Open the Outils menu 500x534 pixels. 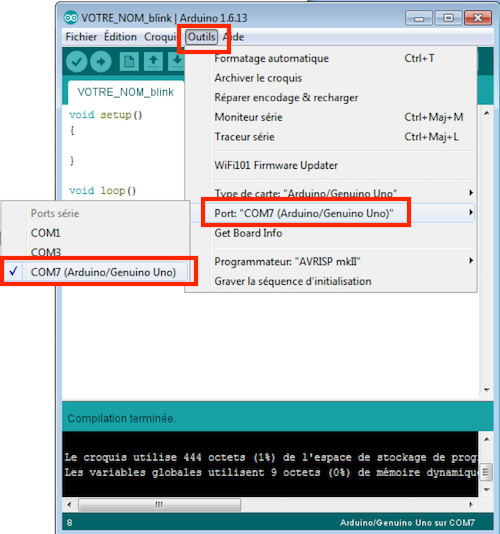201,37
